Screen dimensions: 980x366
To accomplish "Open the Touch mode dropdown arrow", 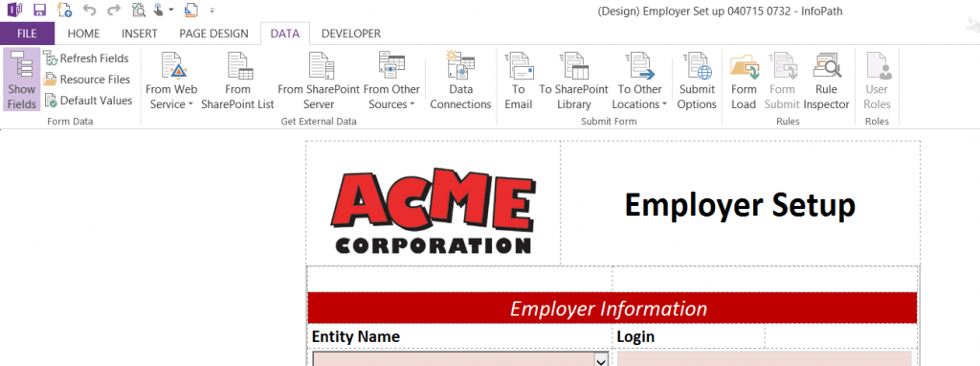I will (170, 11).
